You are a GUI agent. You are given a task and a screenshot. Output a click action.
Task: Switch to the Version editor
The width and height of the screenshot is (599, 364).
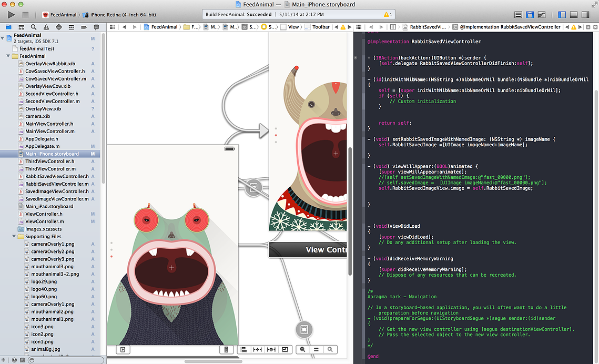tap(542, 15)
